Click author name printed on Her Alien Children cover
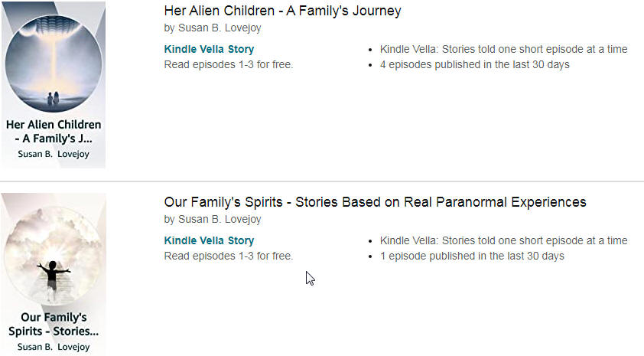 click(54, 154)
